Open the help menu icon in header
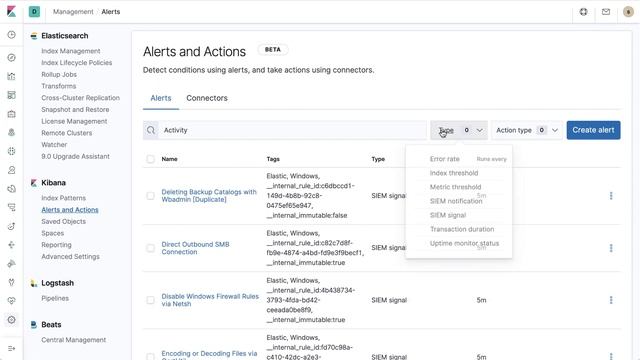Image resolution: width=640 pixels, height=360 pixels. [583, 12]
